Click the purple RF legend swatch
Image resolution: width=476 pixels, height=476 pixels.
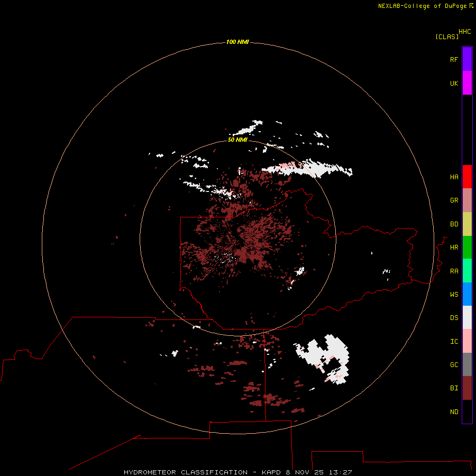click(467, 59)
